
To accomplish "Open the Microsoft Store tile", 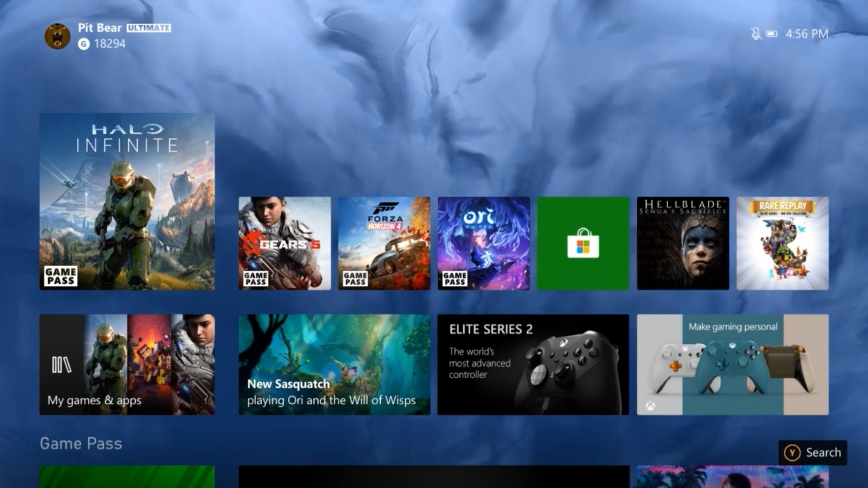I will tap(583, 243).
